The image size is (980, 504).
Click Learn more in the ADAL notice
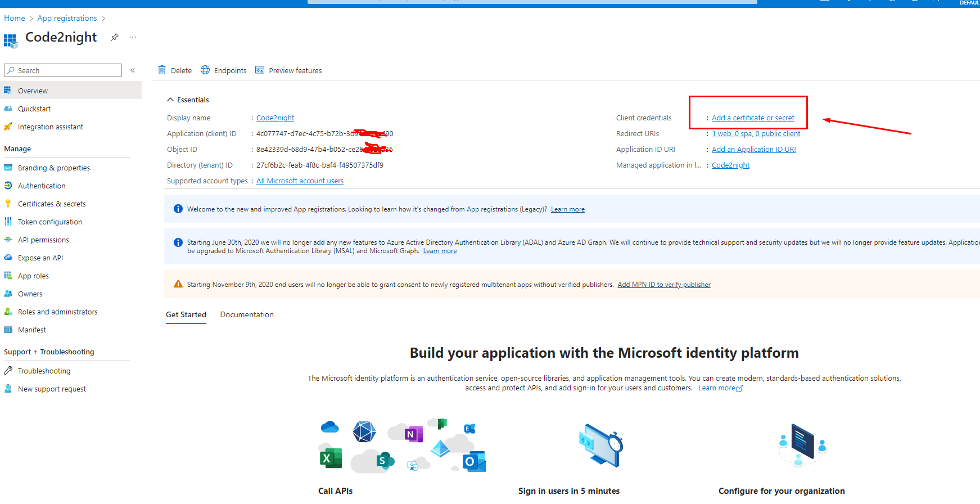pyautogui.click(x=440, y=251)
